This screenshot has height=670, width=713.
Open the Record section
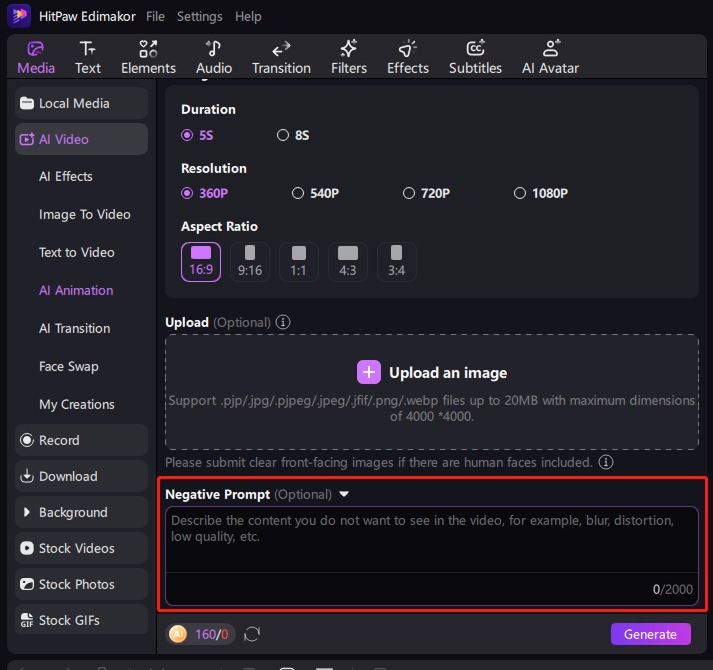pyautogui.click(x=81, y=440)
